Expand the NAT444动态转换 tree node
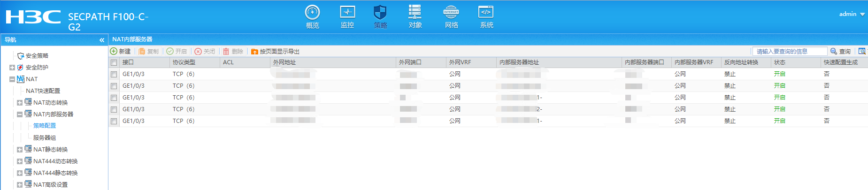 pyautogui.click(x=20, y=161)
